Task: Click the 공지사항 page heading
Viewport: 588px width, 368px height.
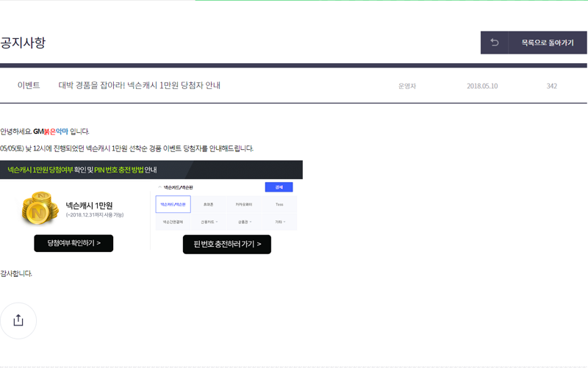Action: point(23,43)
